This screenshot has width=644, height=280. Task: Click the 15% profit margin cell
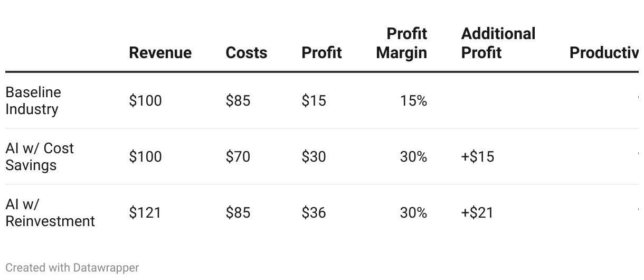click(x=413, y=100)
